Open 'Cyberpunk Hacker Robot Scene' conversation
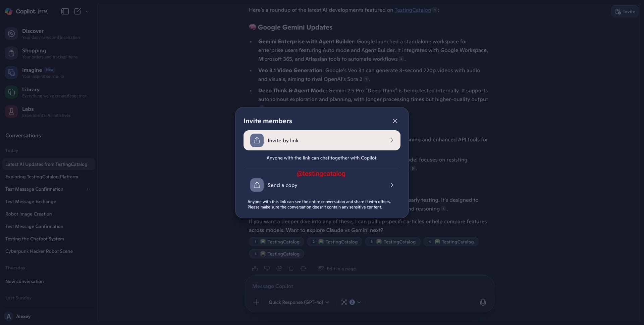Viewport: 644px width, 325px height. (x=48, y=251)
